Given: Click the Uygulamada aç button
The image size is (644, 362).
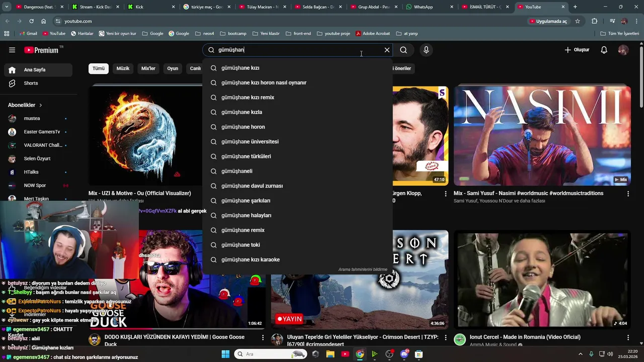Looking at the screenshot, I should point(548,21).
